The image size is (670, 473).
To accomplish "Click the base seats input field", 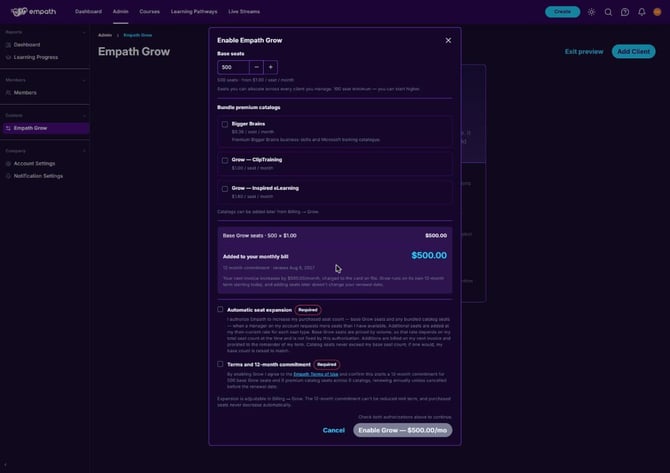I will pyautogui.click(x=233, y=67).
